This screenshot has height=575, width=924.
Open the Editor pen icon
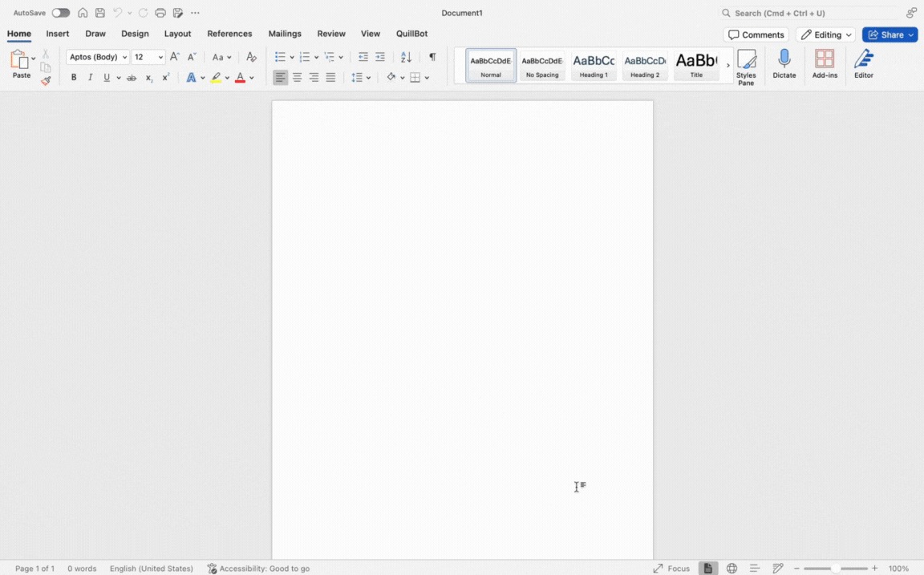click(x=863, y=63)
